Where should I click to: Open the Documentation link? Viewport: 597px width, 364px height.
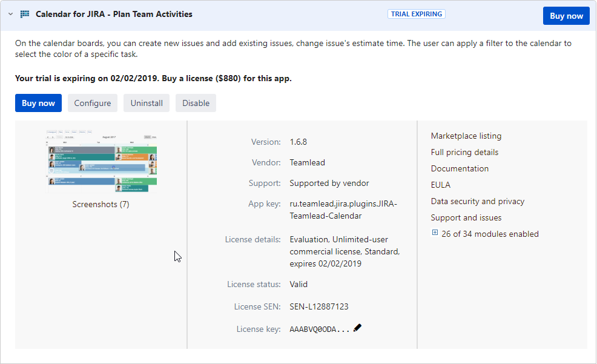pos(460,168)
